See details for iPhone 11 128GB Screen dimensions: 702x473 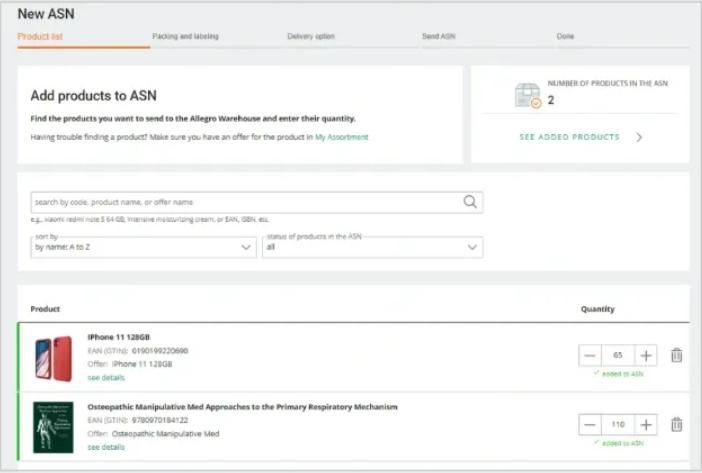[106, 378]
